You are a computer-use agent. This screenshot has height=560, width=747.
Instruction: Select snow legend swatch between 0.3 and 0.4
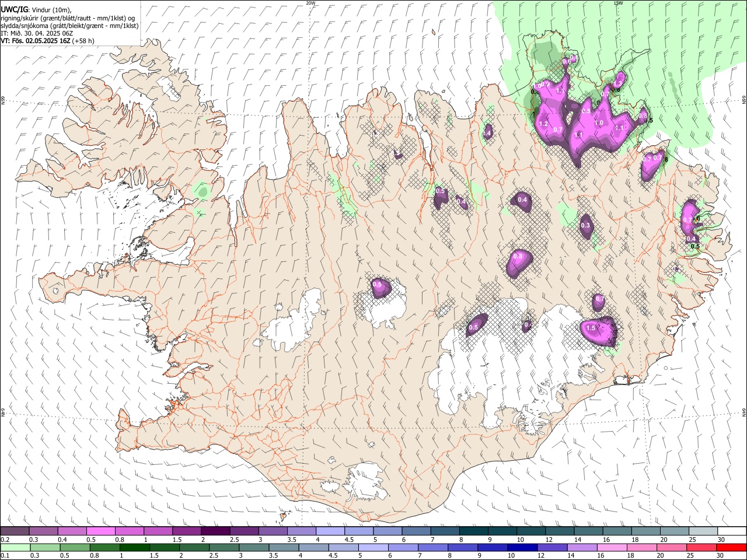[x=43, y=531]
